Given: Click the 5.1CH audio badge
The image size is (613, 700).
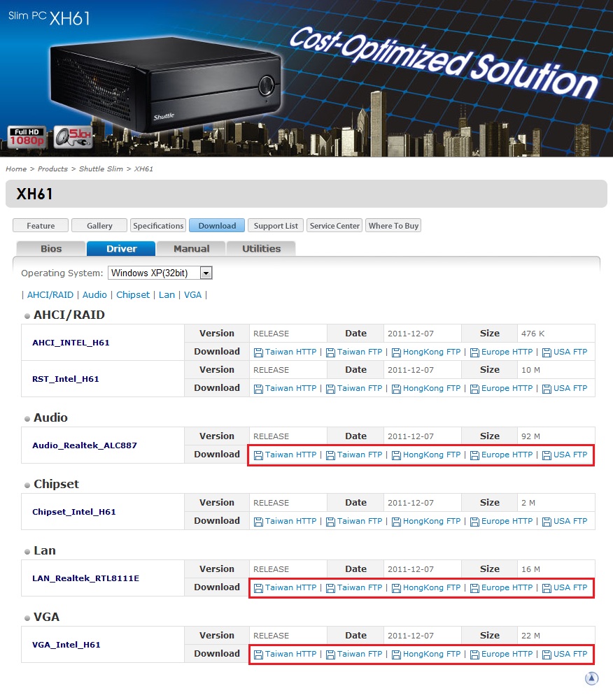Looking at the screenshot, I should 73,137.
